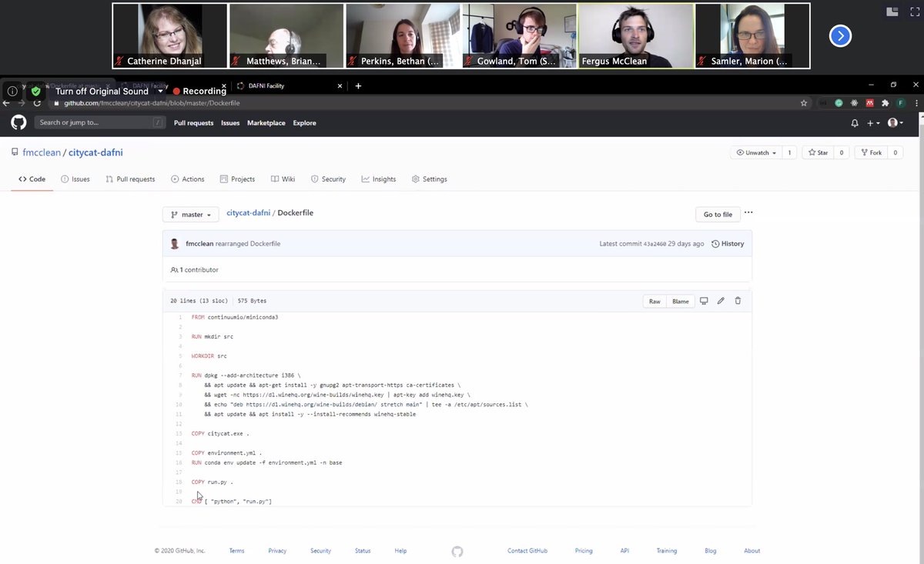This screenshot has height=564, width=924.
Task: Open the repository Settings tab
Action: (x=429, y=179)
